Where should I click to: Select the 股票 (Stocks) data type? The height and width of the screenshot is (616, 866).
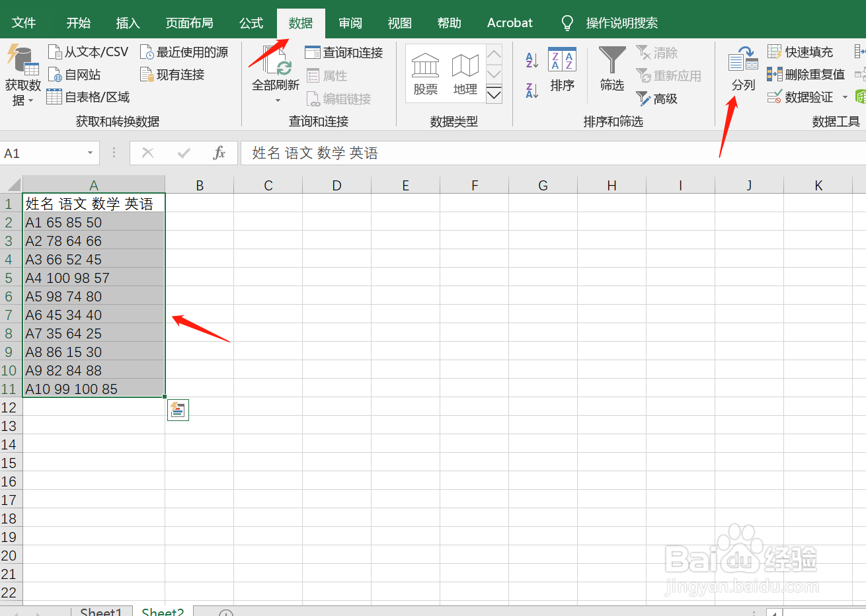pos(425,75)
